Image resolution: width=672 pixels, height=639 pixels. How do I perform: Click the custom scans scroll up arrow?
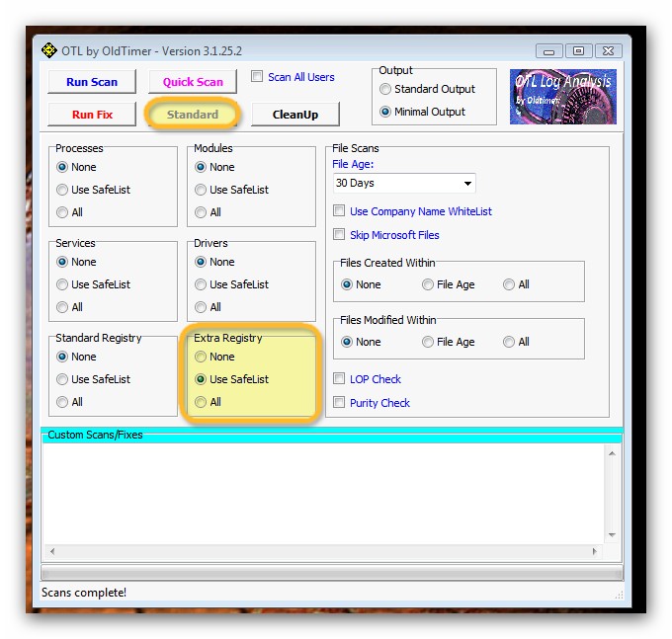[612, 453]
